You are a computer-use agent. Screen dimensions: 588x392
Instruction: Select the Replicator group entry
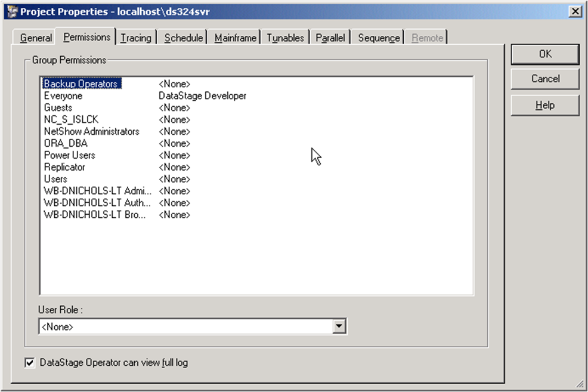64,167
